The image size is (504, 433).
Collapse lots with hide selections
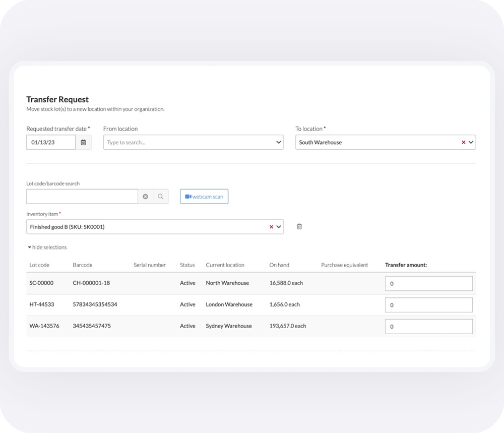coord(47,247)
